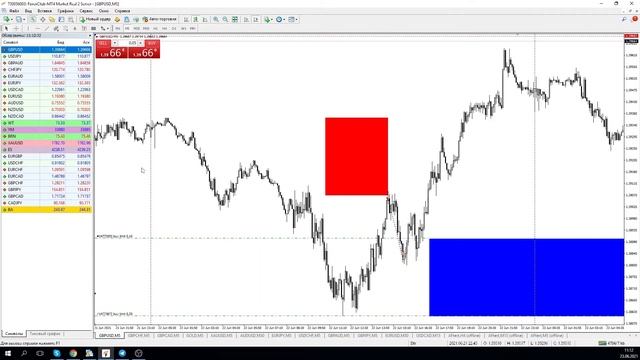Select USDJPY row in Market Watch

pos(47,56)
